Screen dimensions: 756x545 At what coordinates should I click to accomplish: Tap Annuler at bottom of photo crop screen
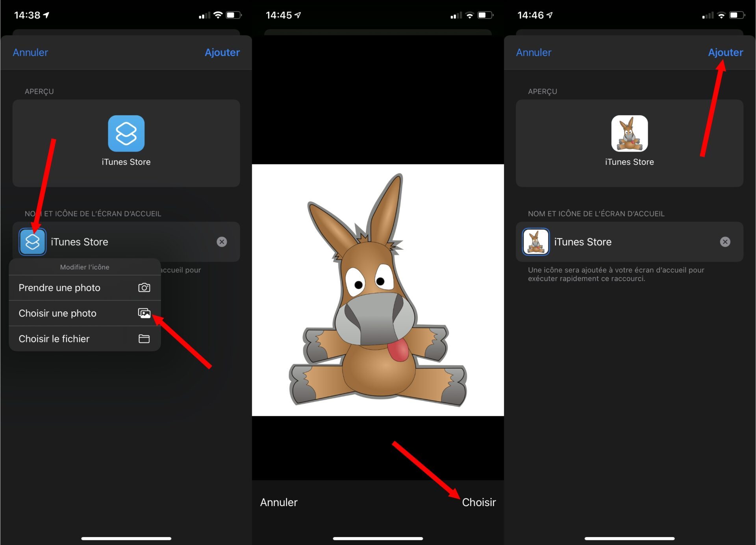tap(279, 502)
